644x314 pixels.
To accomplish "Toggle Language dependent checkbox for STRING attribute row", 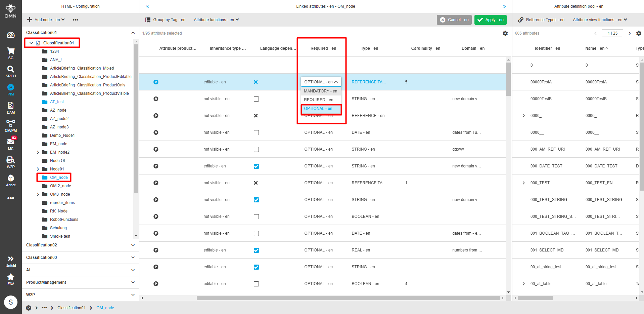I will (x=256, y=99).
